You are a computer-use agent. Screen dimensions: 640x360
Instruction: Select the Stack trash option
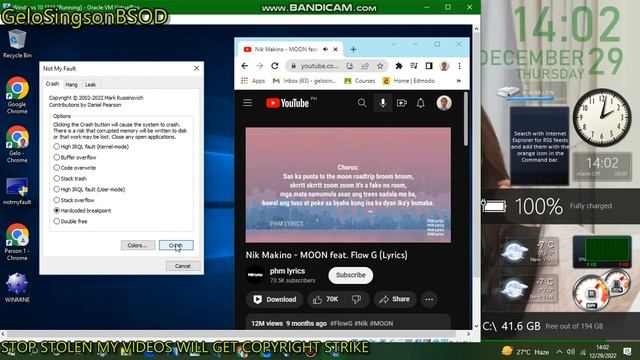point(70,178)
